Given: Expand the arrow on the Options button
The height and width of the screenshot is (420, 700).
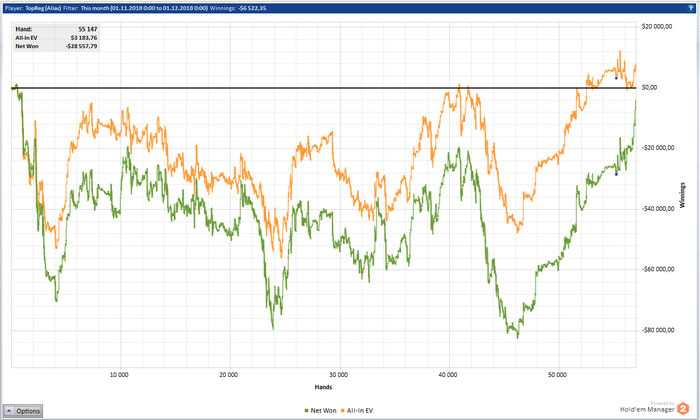Looking at the screenshot, I should (9, 411).
